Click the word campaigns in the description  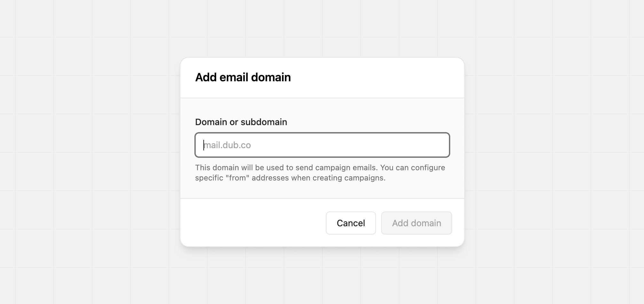click(365, 178)
